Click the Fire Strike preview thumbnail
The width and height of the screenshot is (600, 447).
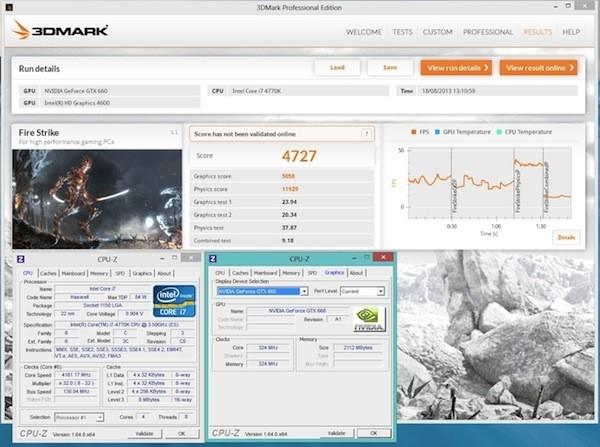(97, 199)
